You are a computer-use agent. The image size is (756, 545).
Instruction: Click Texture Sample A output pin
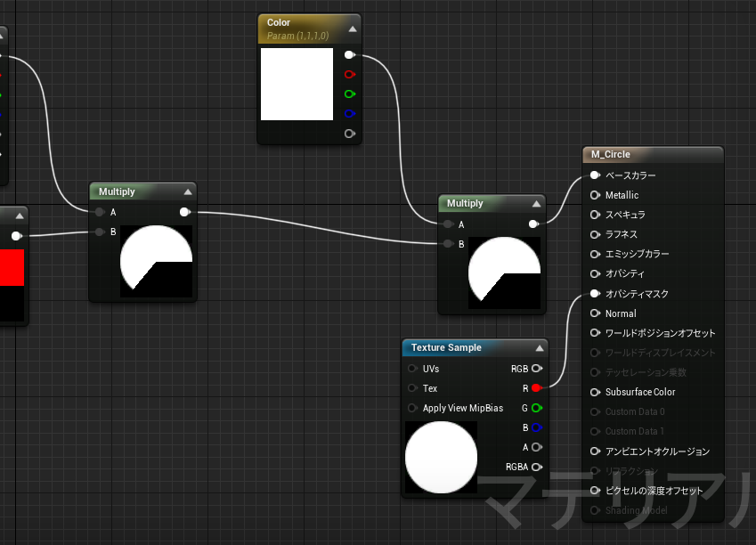pos(537,447)
